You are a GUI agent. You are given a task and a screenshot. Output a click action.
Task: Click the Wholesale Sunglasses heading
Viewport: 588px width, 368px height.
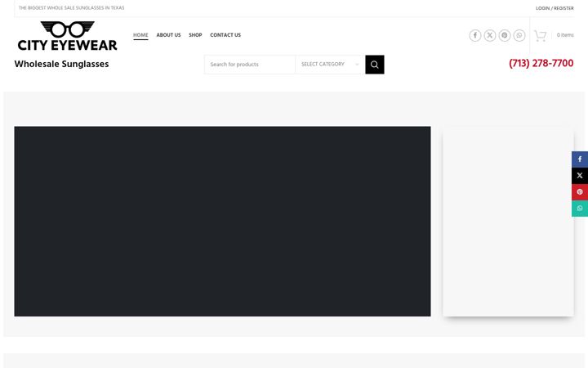[x=61, y=64]
